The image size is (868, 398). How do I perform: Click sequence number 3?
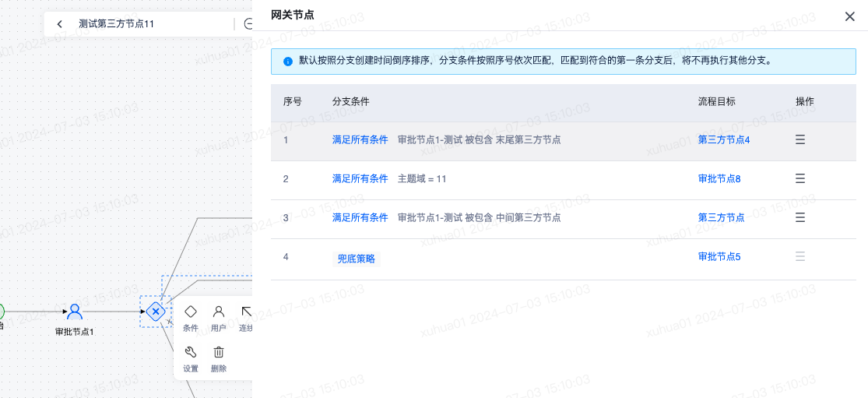click(286, 217)
